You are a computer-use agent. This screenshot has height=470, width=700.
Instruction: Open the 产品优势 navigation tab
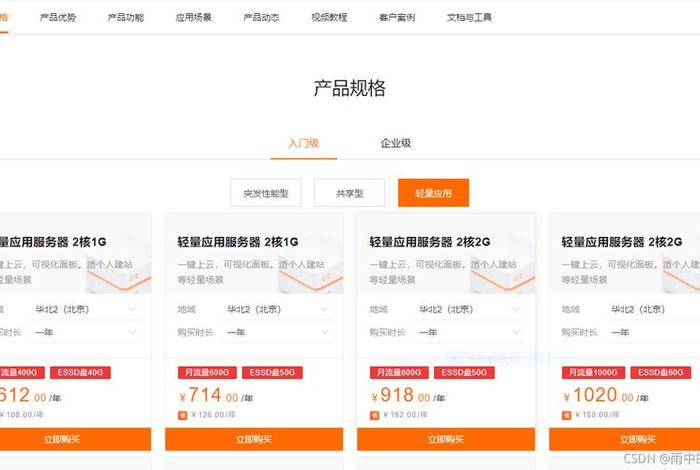pyautogui.click(x=58, y=17)
